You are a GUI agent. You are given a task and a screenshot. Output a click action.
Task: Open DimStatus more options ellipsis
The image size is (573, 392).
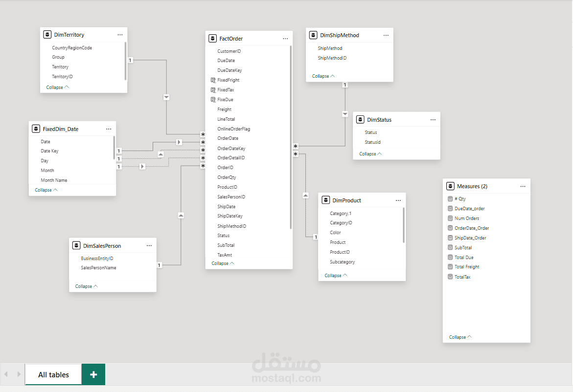click(x=433, y=119)
